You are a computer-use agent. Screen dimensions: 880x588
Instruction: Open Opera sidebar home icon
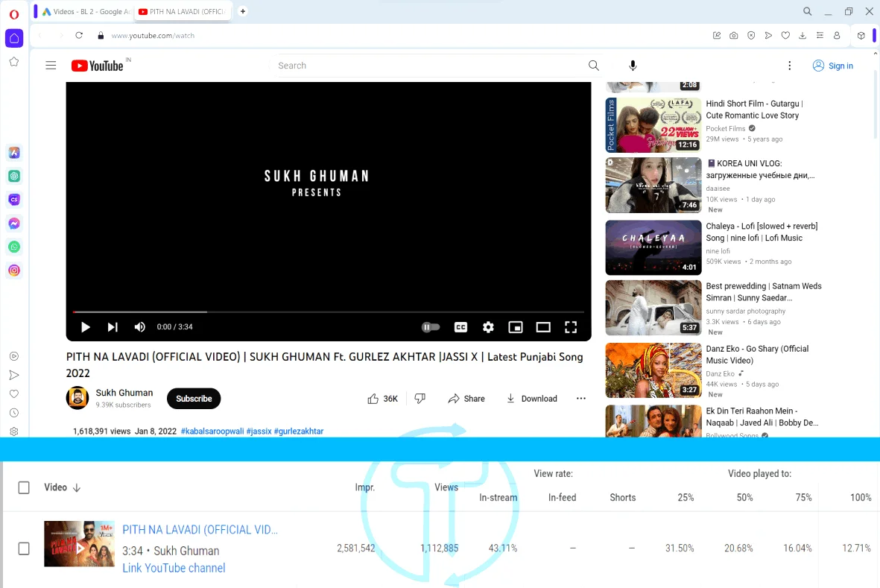click(x=14, y=38)
